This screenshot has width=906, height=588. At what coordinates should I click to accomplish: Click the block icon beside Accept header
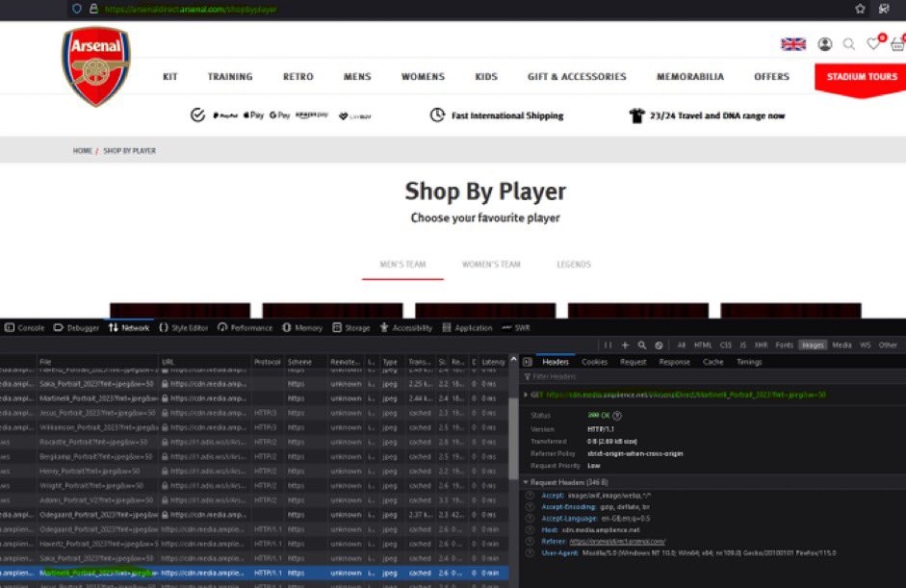pyautogui.click(x=530, y=496)
